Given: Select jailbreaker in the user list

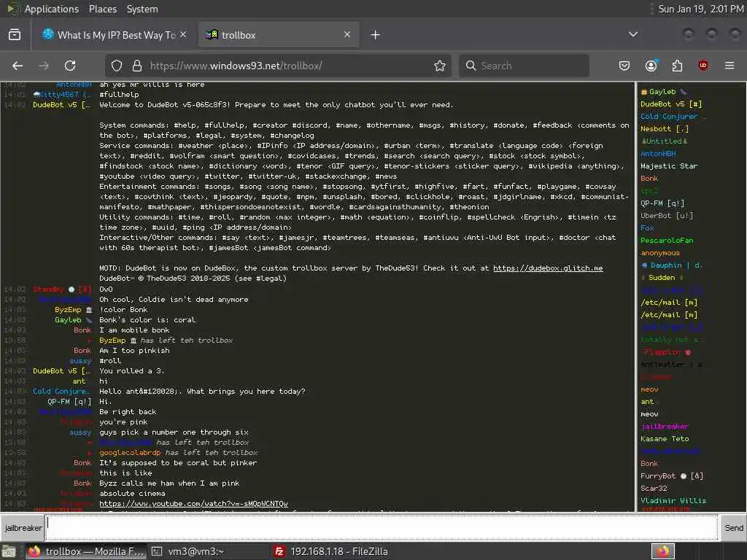Looking at the screenshot, I should click(665, 426).
